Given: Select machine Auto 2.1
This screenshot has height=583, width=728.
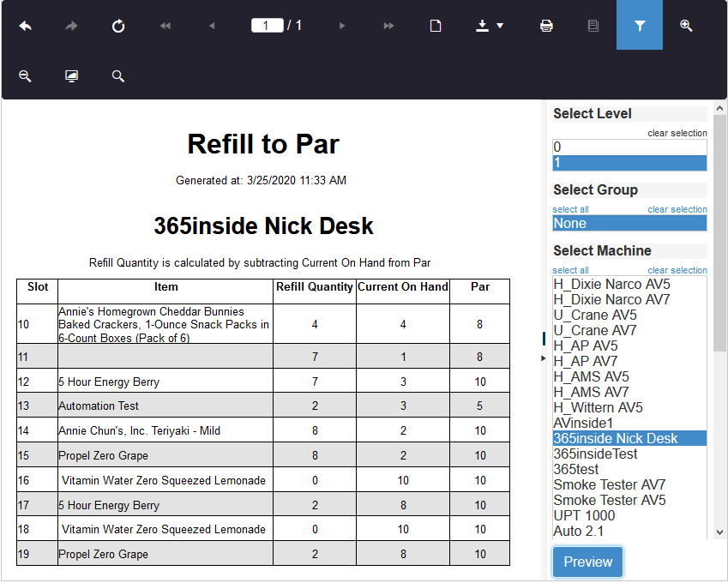Looking at the screenshot, I should (629, 531).
